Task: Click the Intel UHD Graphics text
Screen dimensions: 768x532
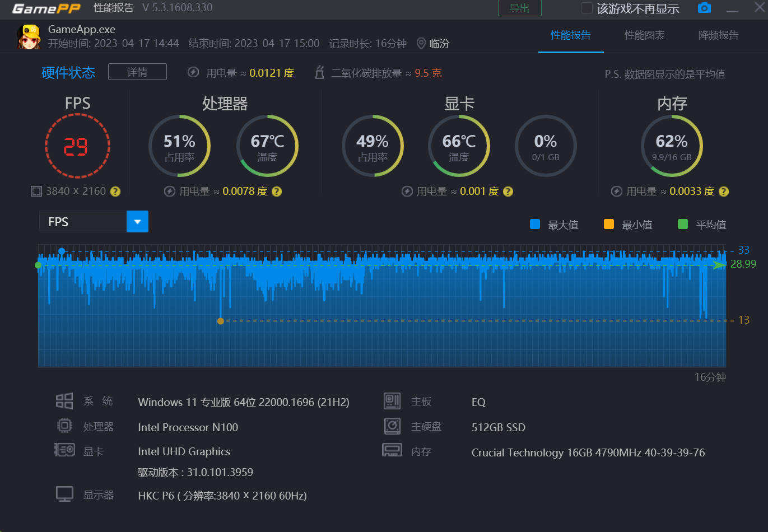Action: pos(184,451)
